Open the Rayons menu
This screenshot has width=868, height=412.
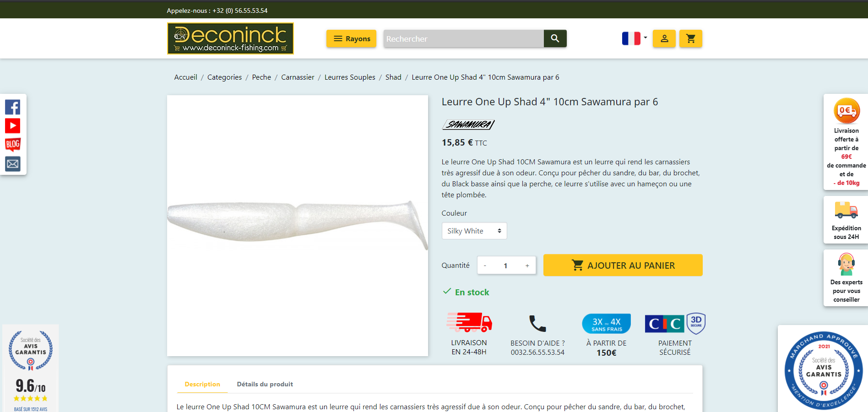point(351,38)
